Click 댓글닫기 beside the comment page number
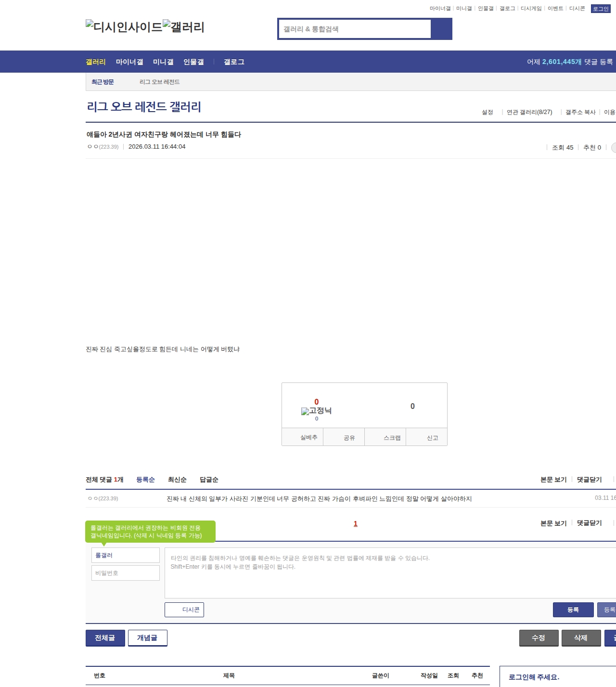Image resolution: width=616 pixels, height=687 pixels. click(x=590, y=523)
